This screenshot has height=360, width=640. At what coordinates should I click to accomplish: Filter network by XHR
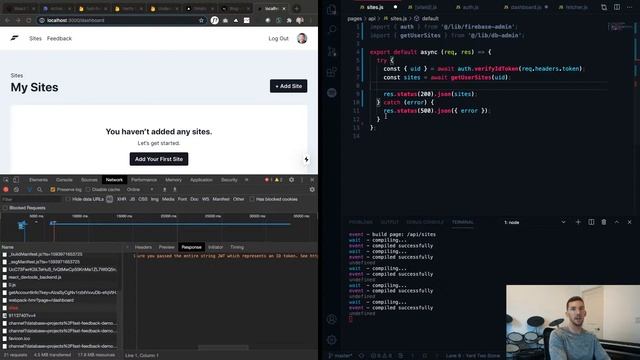point(122,199)
